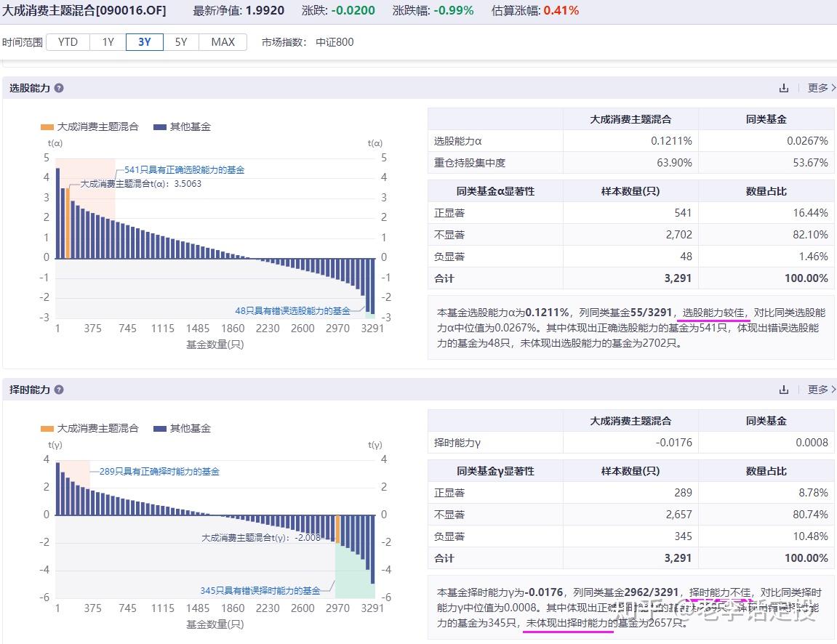Toggle 其他基金 legend in 择时能力 chart

(x=182, y=428)
